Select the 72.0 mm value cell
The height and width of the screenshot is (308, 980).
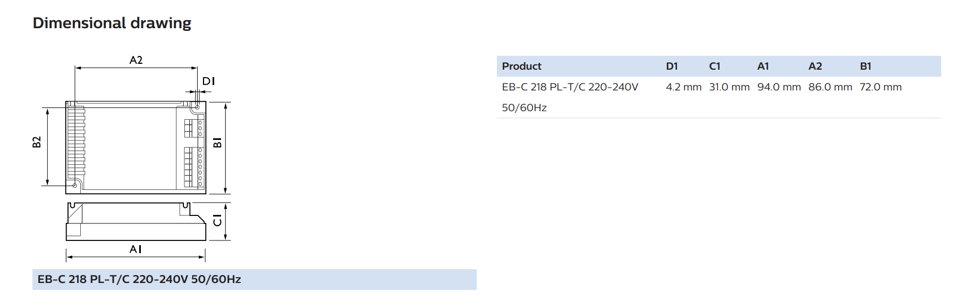[881, 87]
